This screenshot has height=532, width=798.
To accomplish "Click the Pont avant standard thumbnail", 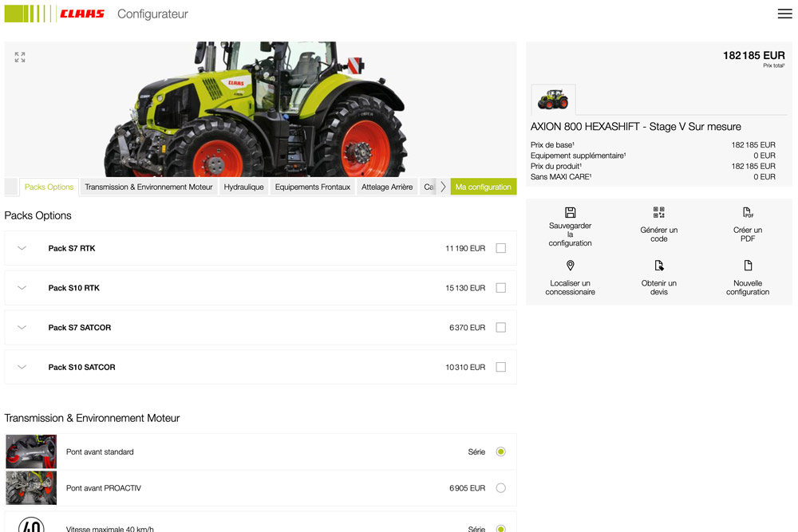I will [31, 451].
